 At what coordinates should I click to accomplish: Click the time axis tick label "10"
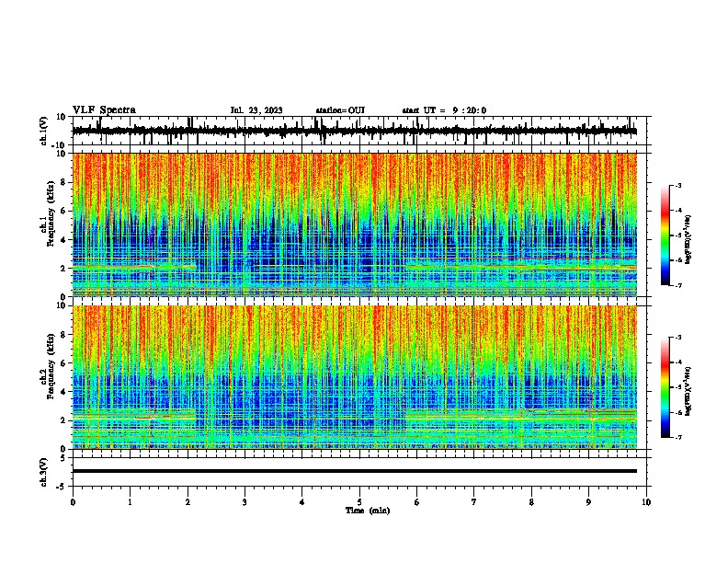coord(646,502)
